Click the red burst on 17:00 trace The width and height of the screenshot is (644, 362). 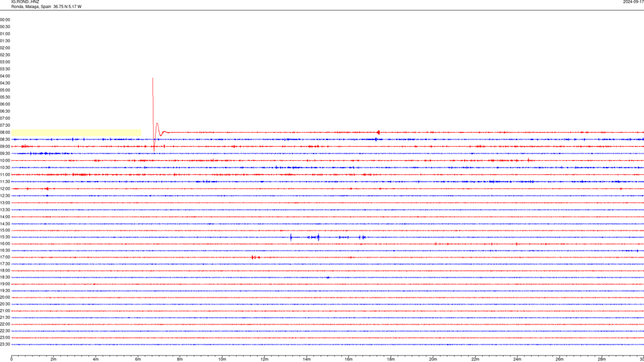[256, 257]
